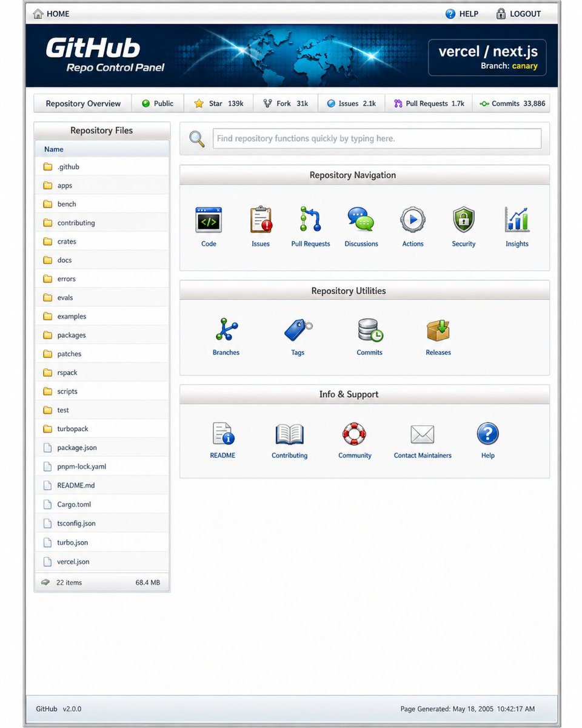This screenshot has width=582, height=728.
Task: Open the package.json file
Action: 102,448
